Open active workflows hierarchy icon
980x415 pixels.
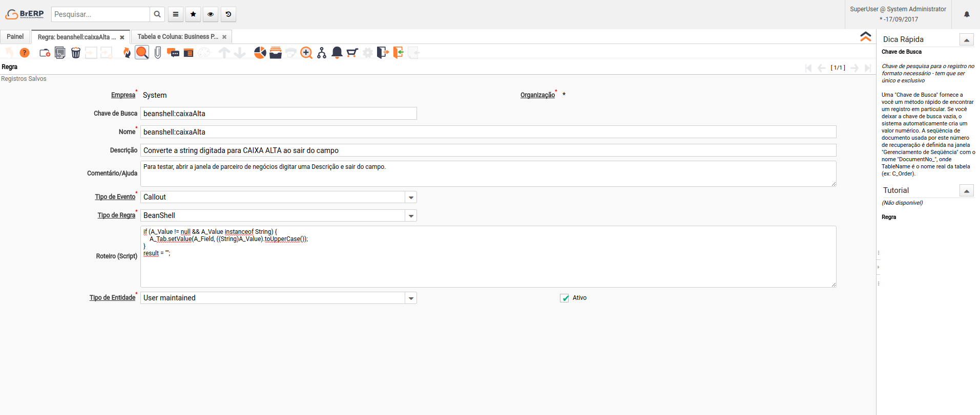tap(322, 53)
